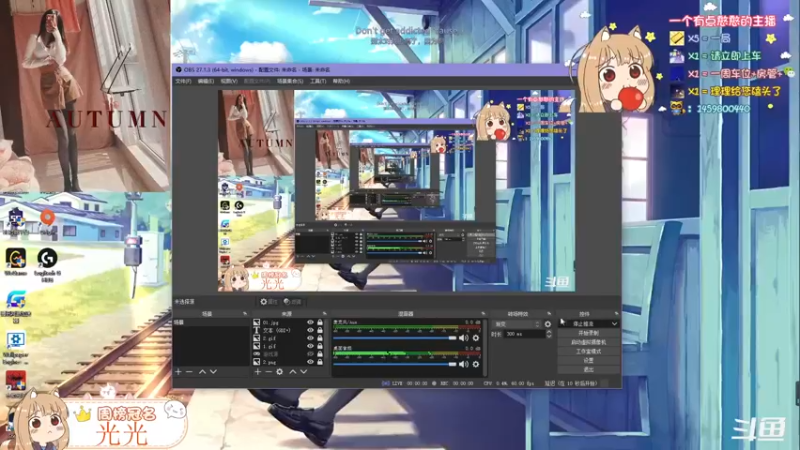800x450 pixels.
Task: Adjust the 时长 duration stepper arrows
Action: point(549,334)
